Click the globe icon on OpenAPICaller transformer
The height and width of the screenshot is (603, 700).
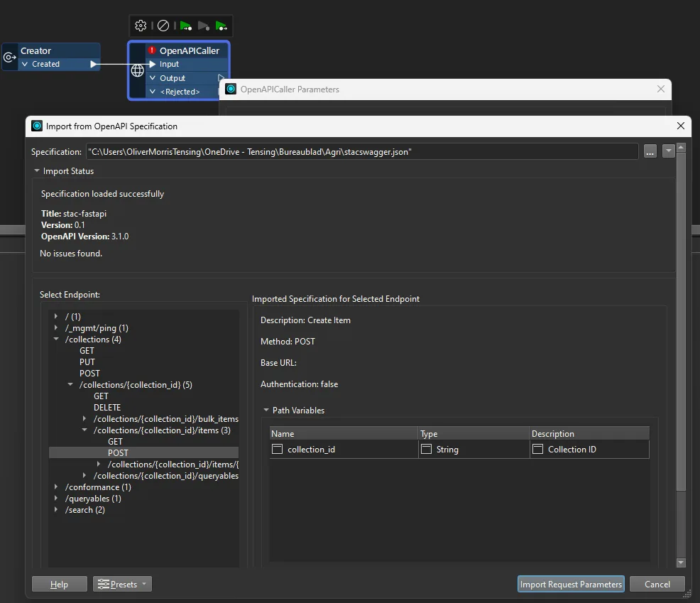[x=138, y=71]
